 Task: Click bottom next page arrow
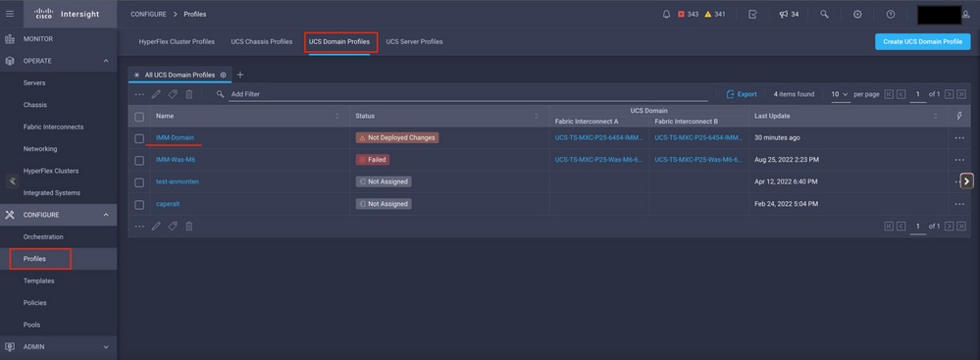(949, 226)
